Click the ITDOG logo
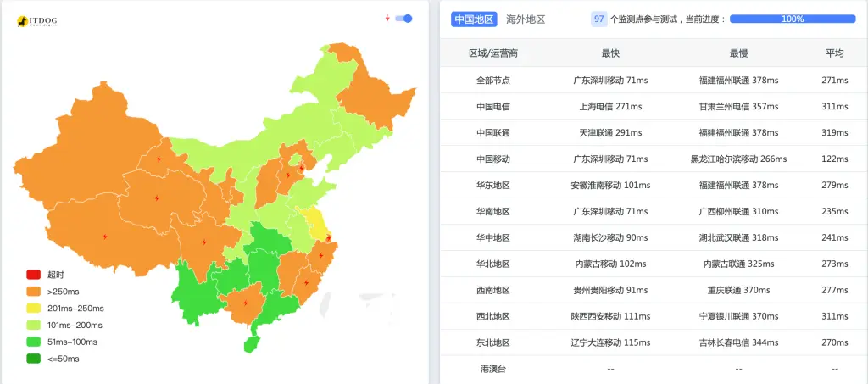 click(x=36, y=20)
